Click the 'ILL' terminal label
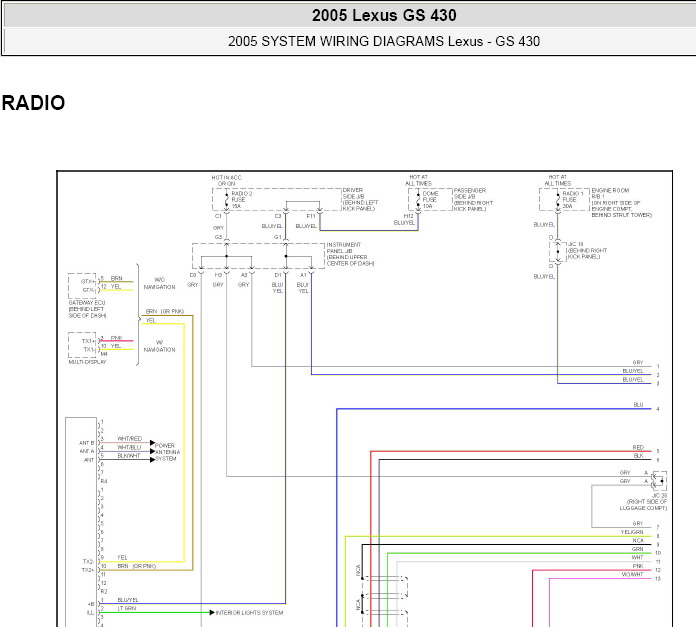Viewport: 696px width, 627px height. (91, 612)
